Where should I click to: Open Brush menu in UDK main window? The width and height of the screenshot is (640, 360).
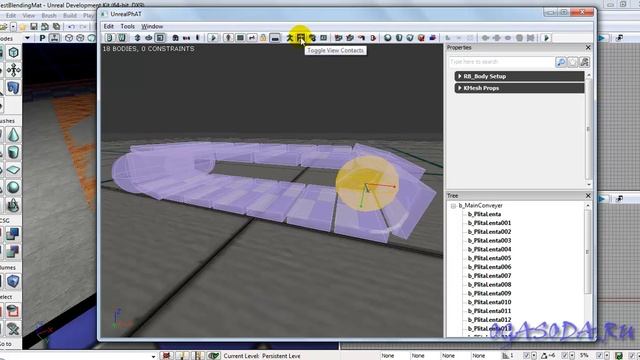(49, 16)
